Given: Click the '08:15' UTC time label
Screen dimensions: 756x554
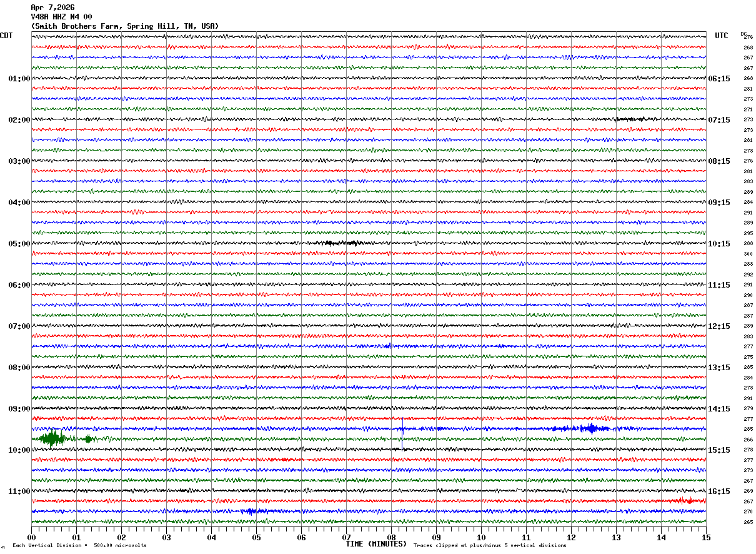Looking at the screenshot, I should (x=719, y=161).
